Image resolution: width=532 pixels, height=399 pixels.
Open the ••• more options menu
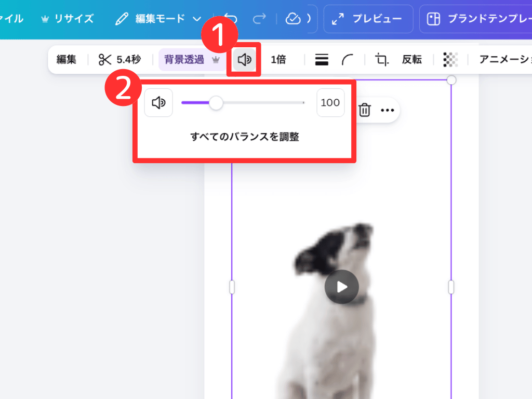[388, 110]
